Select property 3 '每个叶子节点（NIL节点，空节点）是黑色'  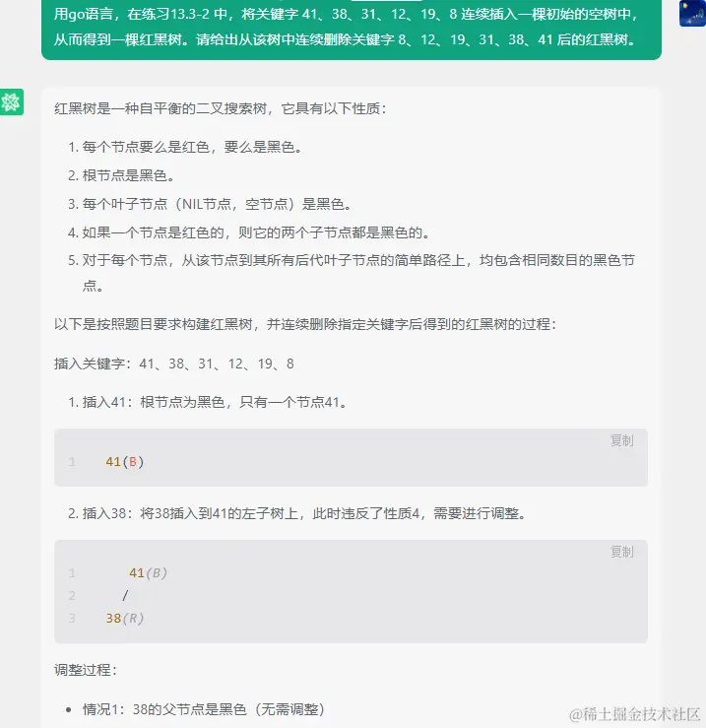click(x=213, y=204)
